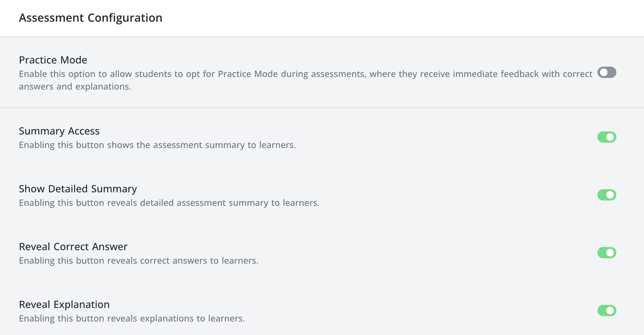Click the "reveals detailed assessment summary" description

[x=169, y=203]
